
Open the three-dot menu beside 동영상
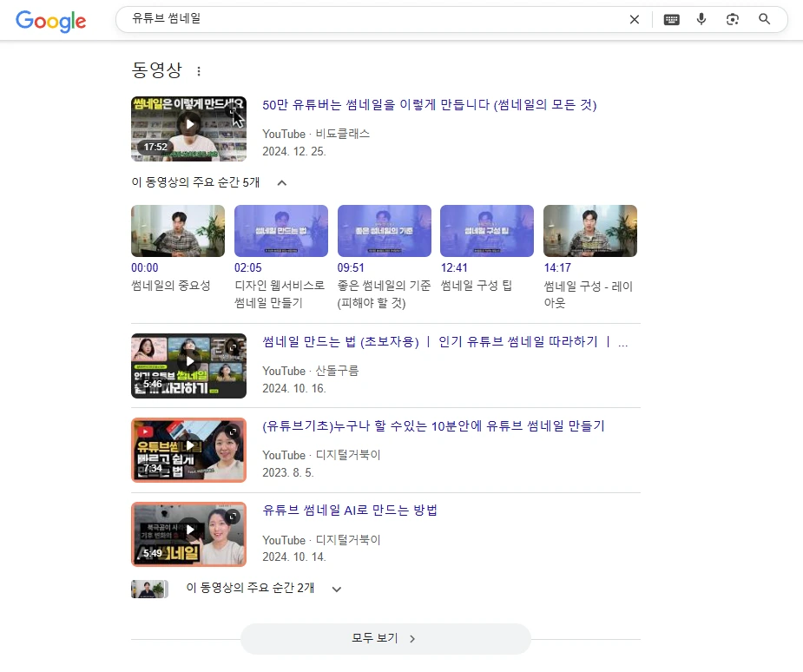(x=199, y=71)
